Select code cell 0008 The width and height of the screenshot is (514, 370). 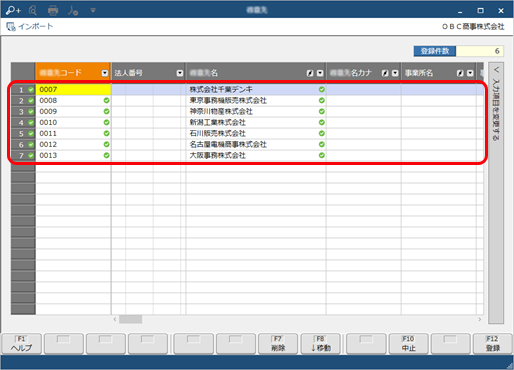coord(73,100)
